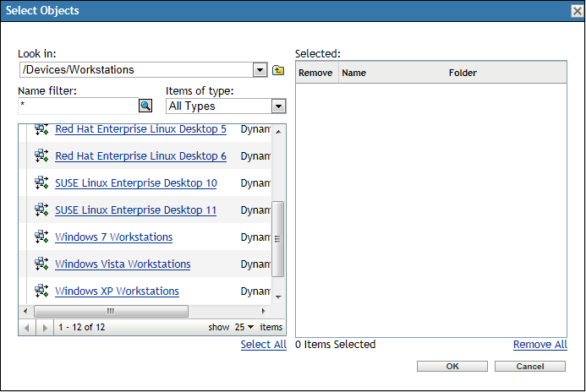Click the magnifier search icon for Name filter
The width and height of the screenshot is (586, 392).
pos(145,106)
